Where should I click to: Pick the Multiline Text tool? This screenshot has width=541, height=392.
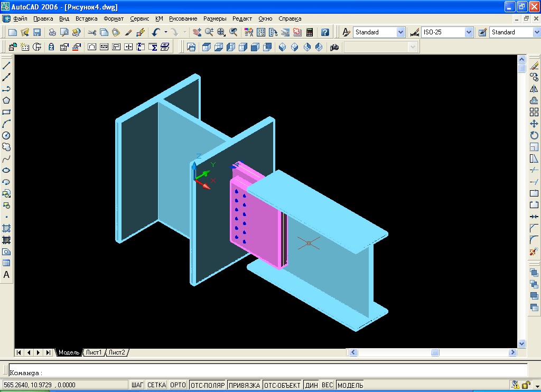point(6,275)
